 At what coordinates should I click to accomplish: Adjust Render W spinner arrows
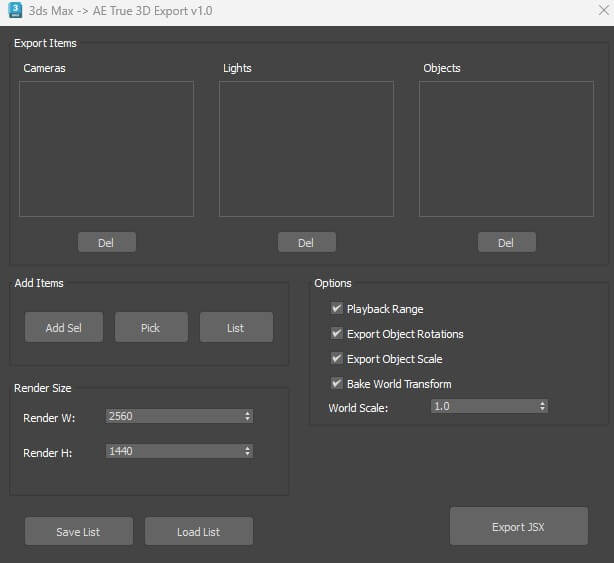point(247,416)
